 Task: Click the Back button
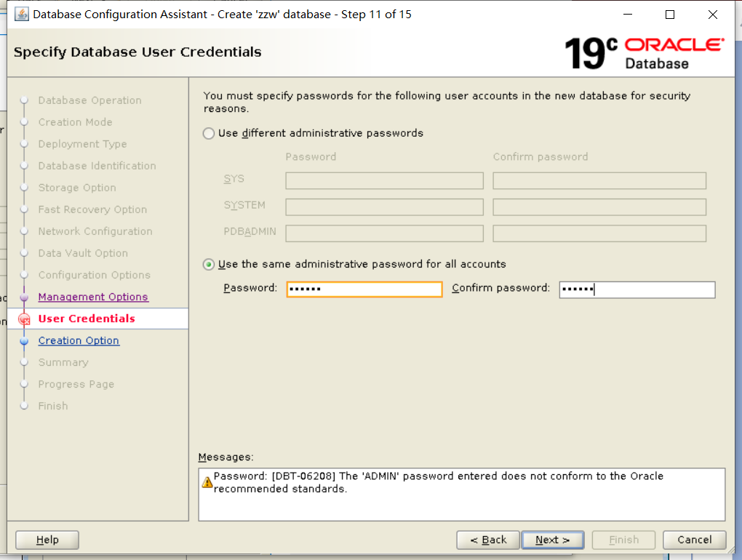tap(488, 540)
